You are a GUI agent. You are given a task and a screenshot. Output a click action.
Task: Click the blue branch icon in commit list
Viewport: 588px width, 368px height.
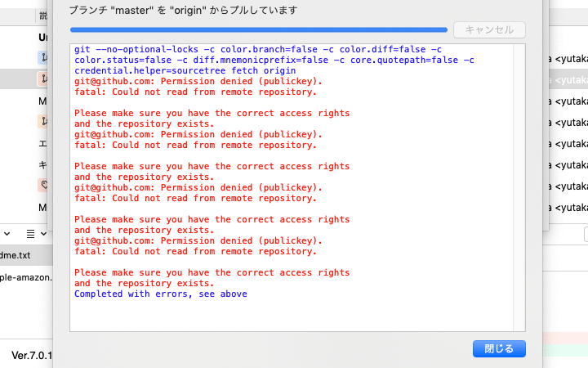click(43, 58)
